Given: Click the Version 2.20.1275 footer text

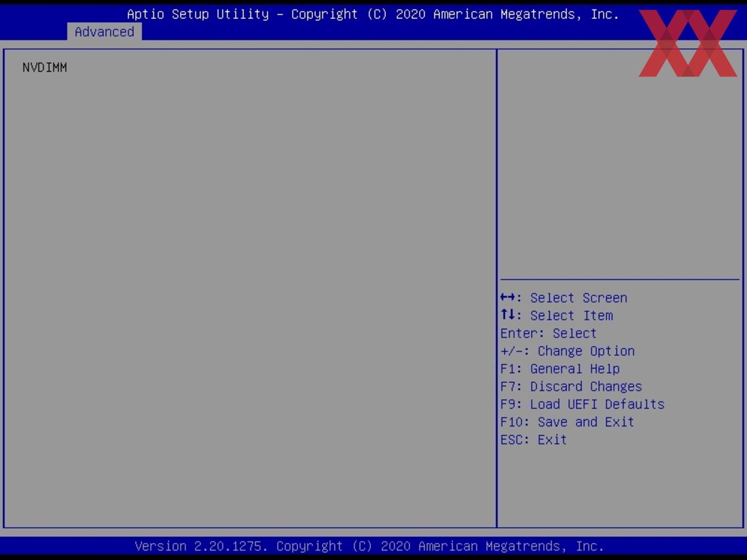Looking at the screenshot, I should [x=369, y=546].
